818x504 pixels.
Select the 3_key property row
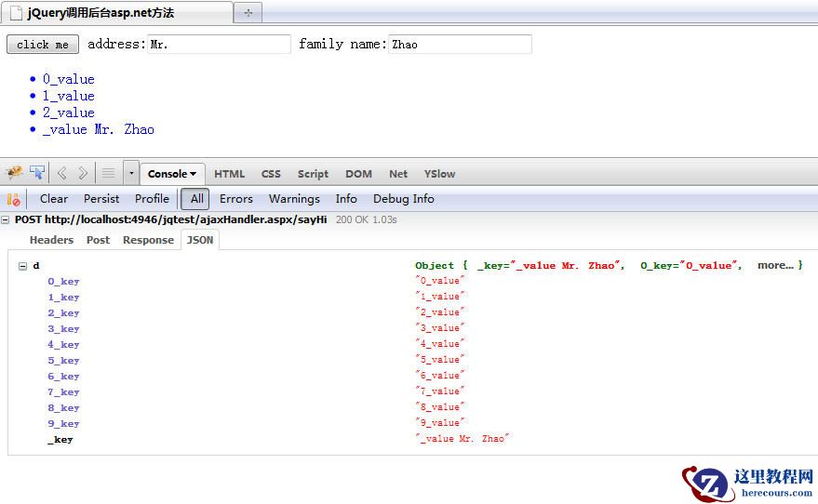pos(63,329)
